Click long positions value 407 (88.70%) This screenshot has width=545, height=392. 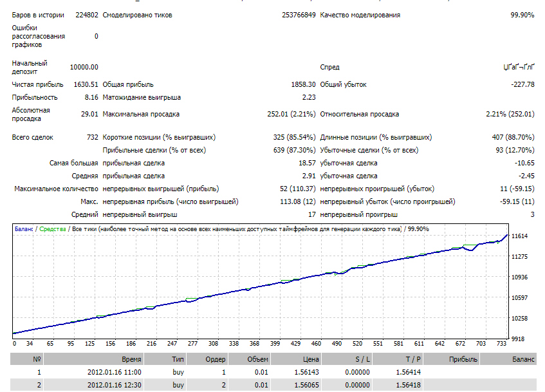pyautogui.click(x=513, y=137)
